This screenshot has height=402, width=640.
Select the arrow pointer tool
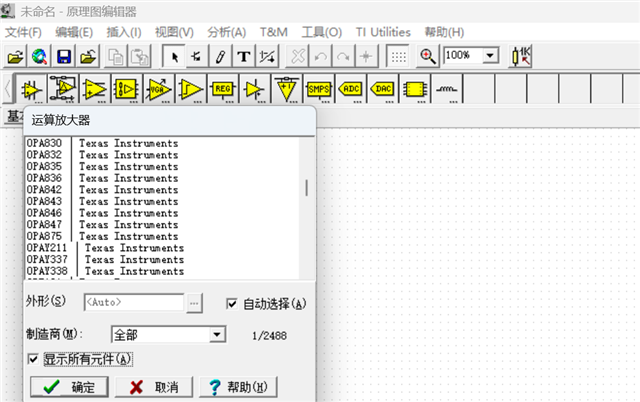[x=174, y=56]
